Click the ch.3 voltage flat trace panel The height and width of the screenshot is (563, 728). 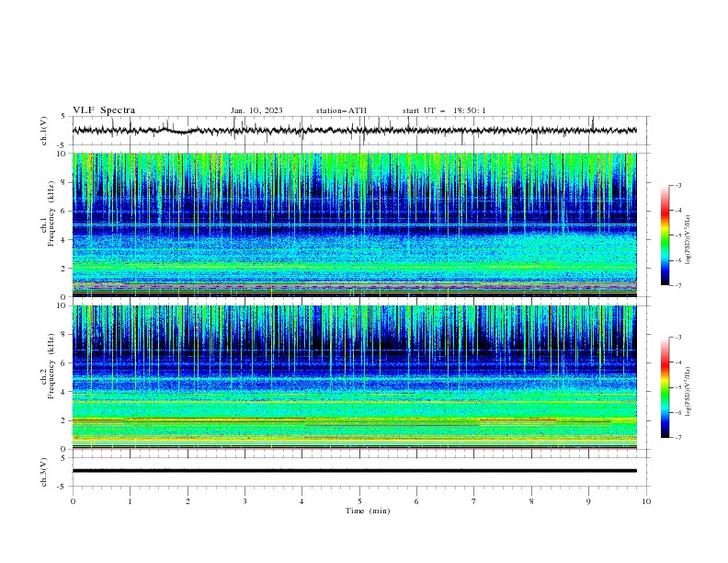click(361, 472)
